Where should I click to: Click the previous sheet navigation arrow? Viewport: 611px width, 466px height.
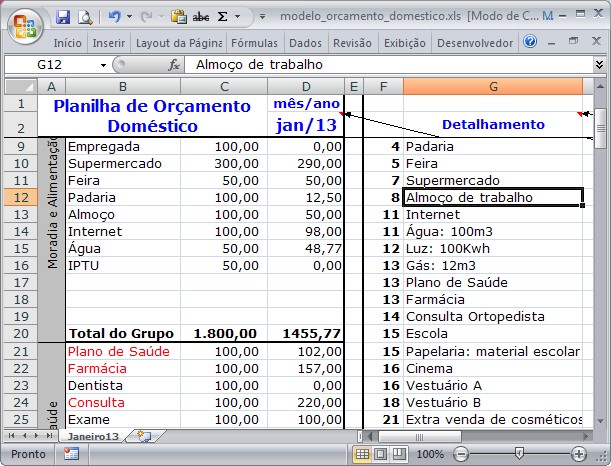click(25, 436)
